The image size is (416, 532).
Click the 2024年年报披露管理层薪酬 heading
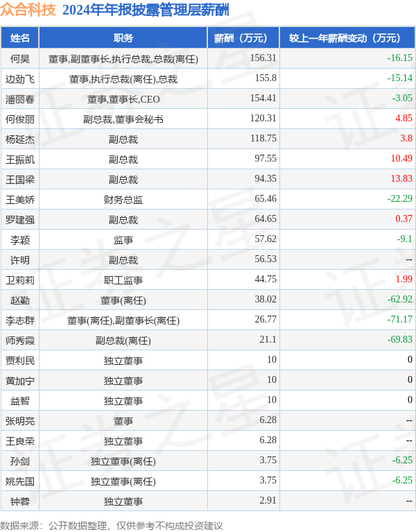pos(146,10)
